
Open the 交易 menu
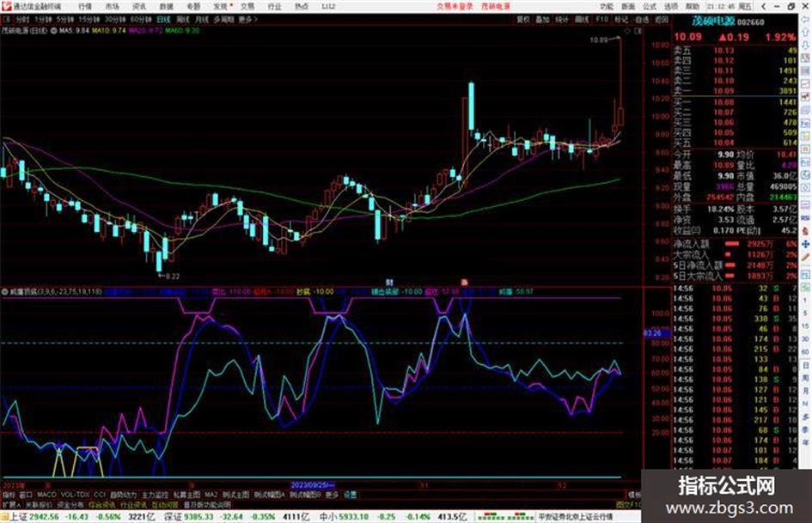click(247, 7)
